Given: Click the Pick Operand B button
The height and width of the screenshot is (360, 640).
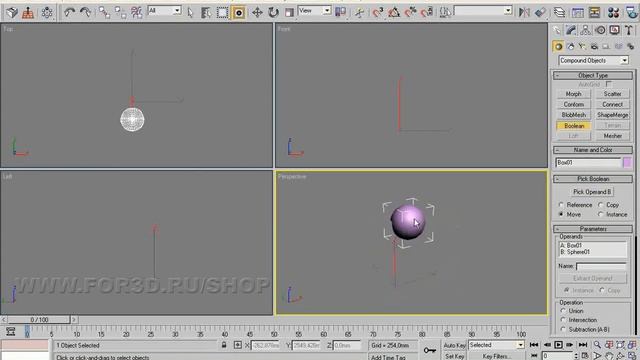Looking at the screenshot, I should point(592,192).
